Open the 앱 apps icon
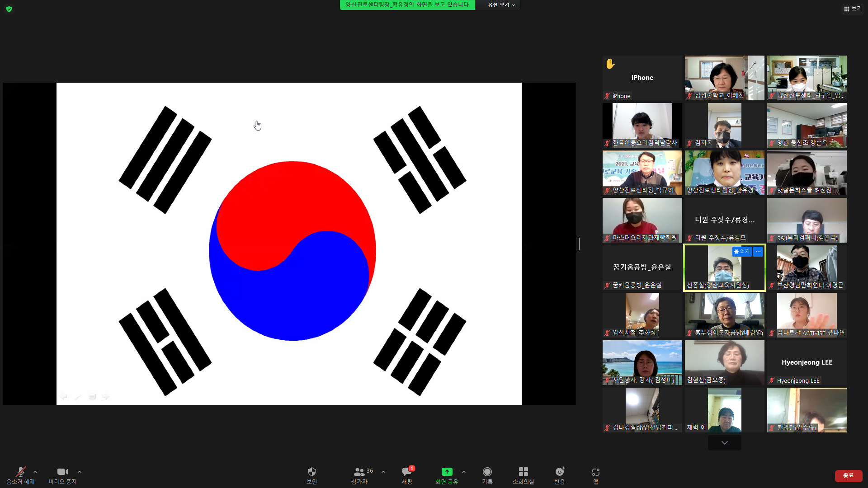 coord(596,475)
